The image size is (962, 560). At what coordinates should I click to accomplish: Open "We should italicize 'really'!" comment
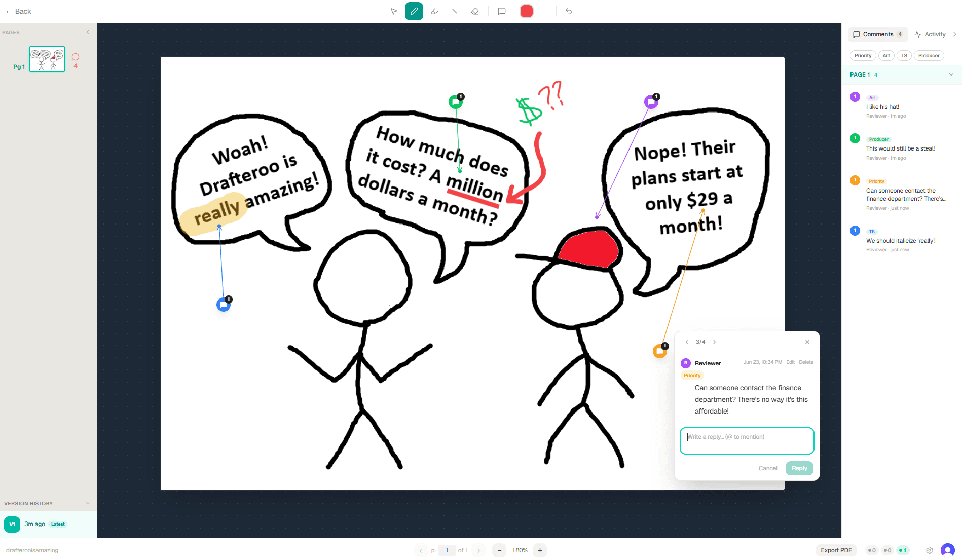point(902,240)
